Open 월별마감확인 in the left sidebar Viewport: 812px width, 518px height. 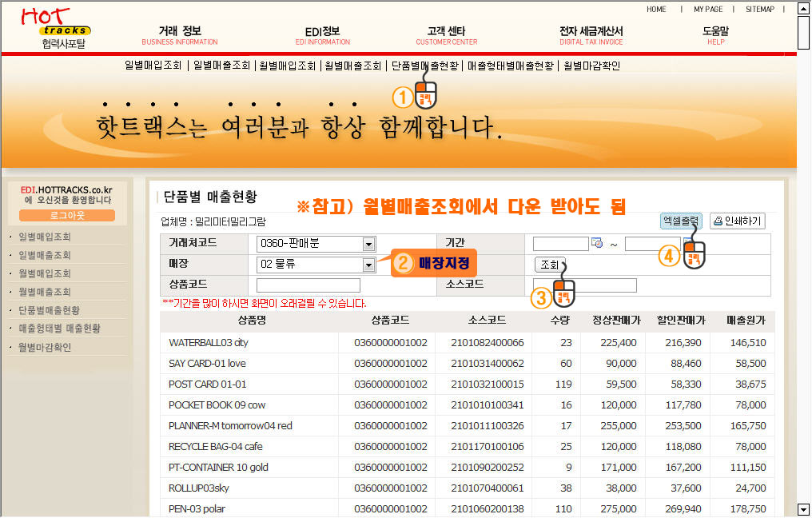45,347
